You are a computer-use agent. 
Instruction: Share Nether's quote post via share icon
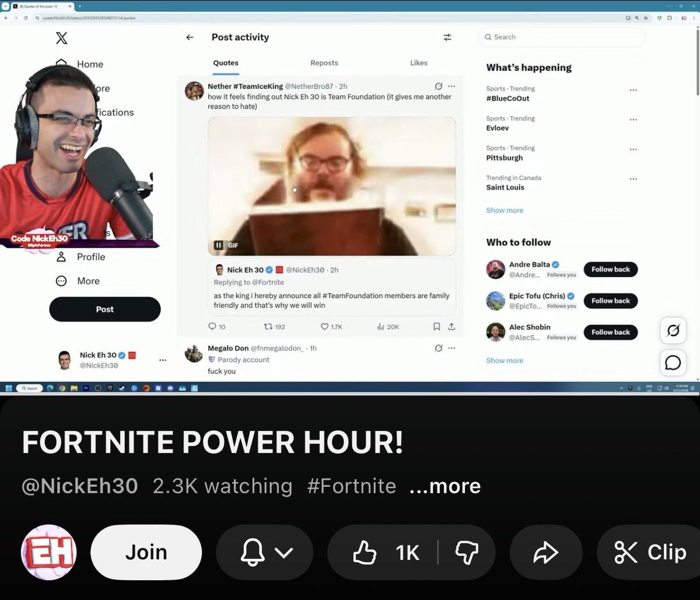451,327
